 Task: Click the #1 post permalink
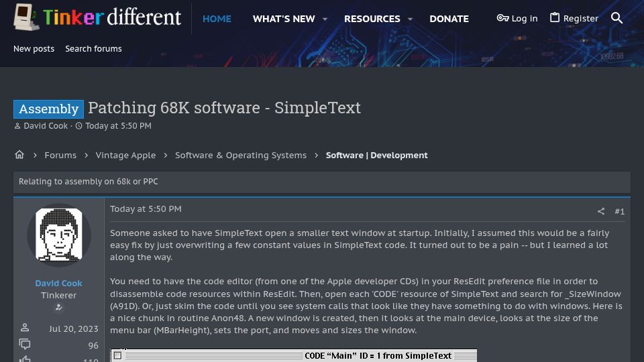(619, 211)
